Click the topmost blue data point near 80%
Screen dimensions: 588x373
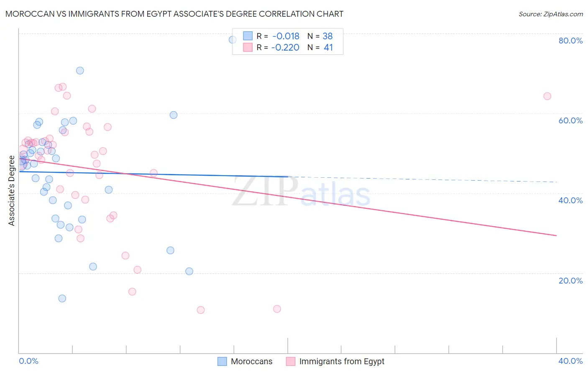[x=233, y=40]
